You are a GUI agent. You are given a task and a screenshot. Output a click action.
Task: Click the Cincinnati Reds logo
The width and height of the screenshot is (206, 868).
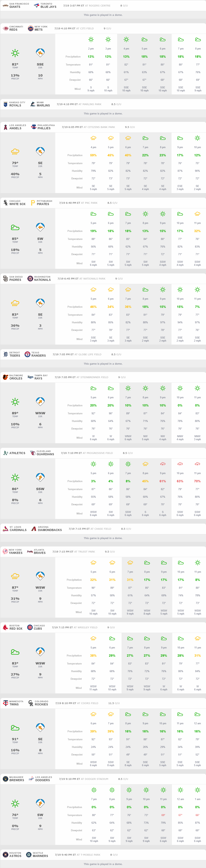point(5,28)
